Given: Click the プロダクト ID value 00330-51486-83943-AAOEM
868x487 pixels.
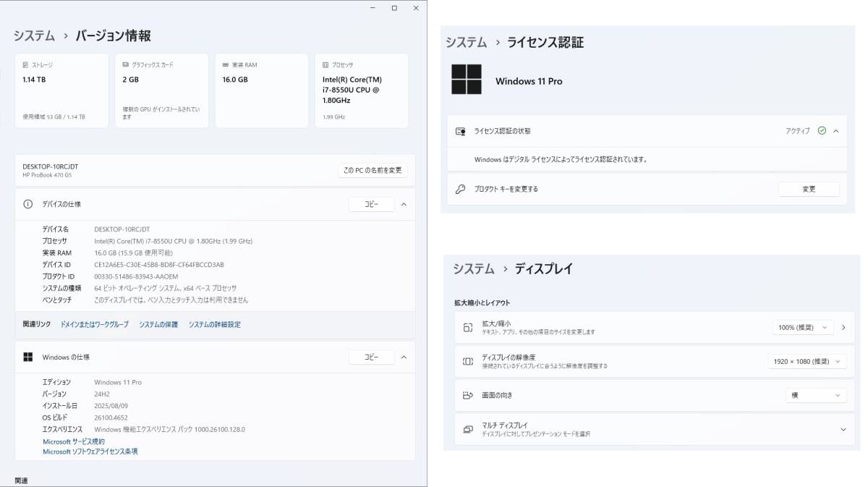Looking at the screenshot, I should pyautogui.click(x=136, y=276).
